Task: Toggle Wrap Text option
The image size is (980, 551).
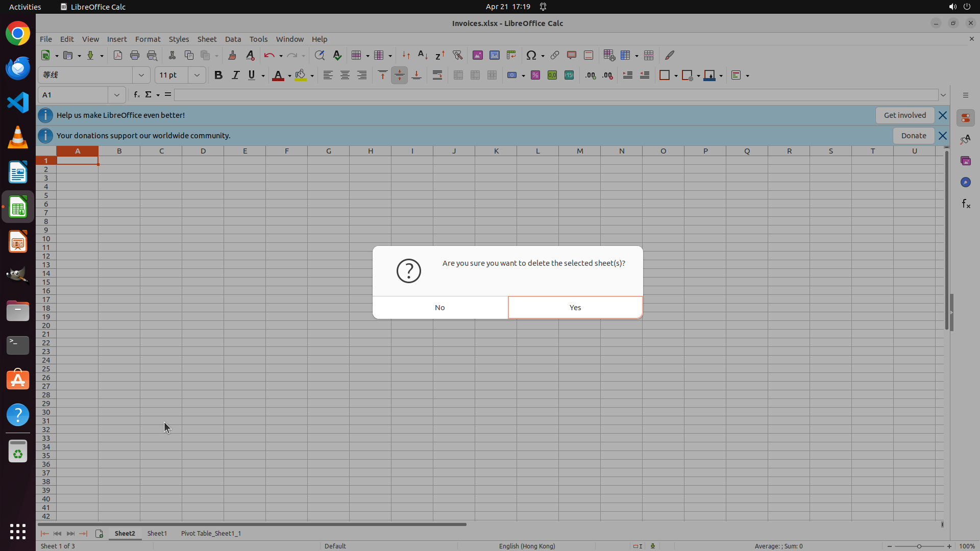Action: 437,75
